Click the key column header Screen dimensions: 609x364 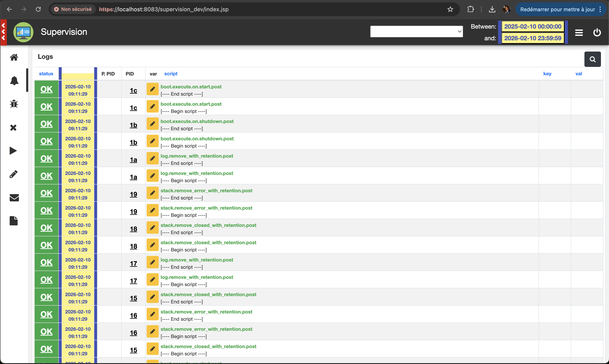tap(547, 73)
